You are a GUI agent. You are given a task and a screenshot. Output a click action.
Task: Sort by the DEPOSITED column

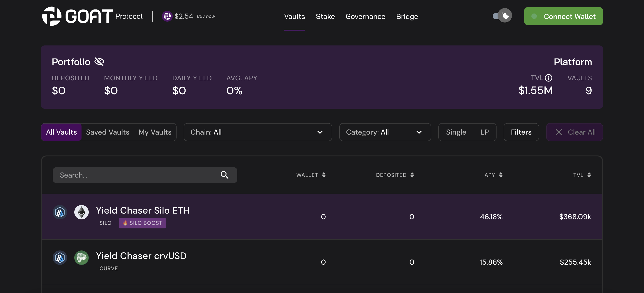click(x=395, y=175)
